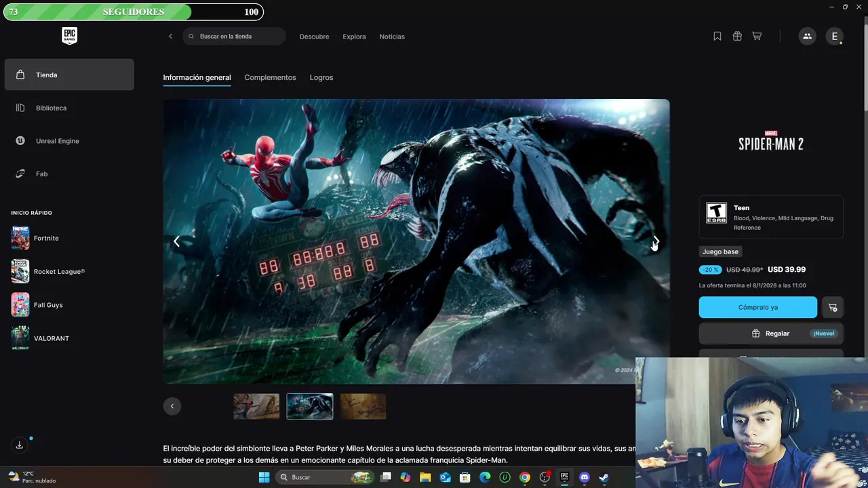Select third orange-toned thumbnail
Viewport: 868px width, 488px height.
[363, 407]
